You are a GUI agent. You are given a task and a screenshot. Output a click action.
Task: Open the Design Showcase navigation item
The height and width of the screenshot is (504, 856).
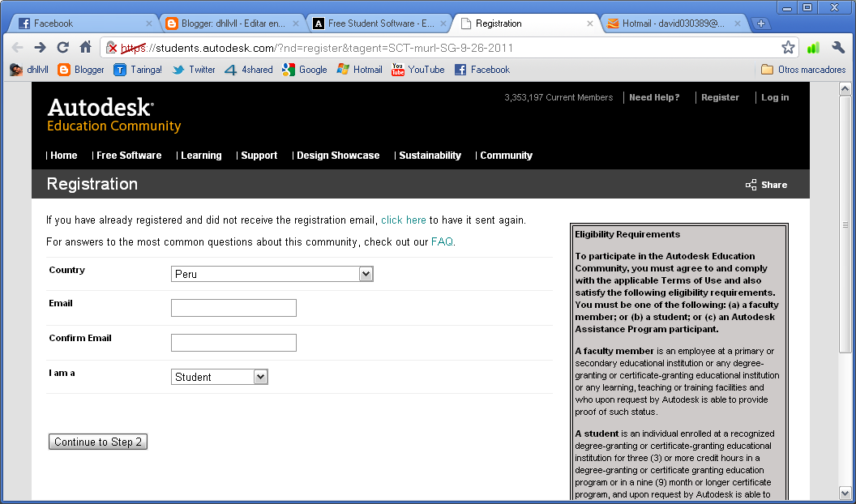point(338,156)
